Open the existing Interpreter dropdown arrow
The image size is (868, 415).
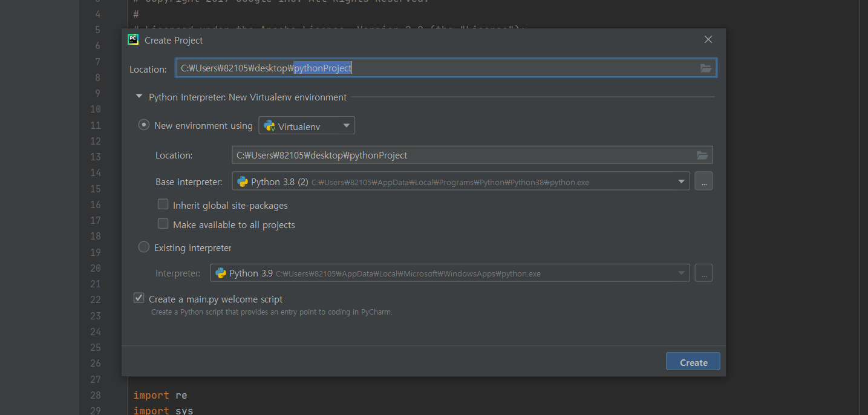(682, 273)
